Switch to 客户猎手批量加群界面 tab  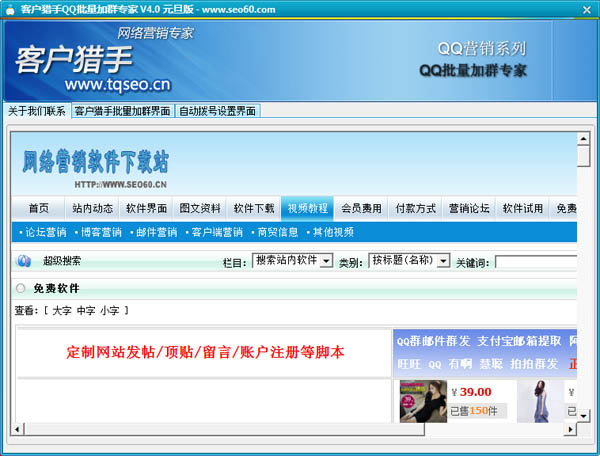[x=122, y=111]
